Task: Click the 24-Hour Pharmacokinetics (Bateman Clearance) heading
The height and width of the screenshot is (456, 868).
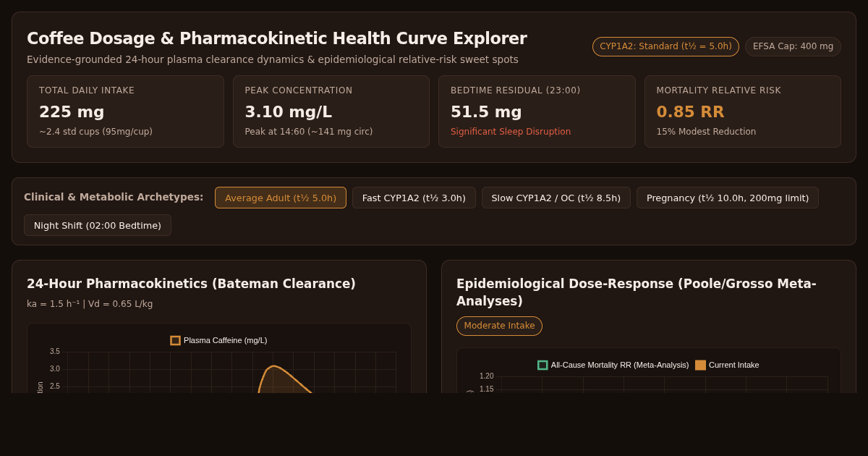Action: click(x=191, y=284)
